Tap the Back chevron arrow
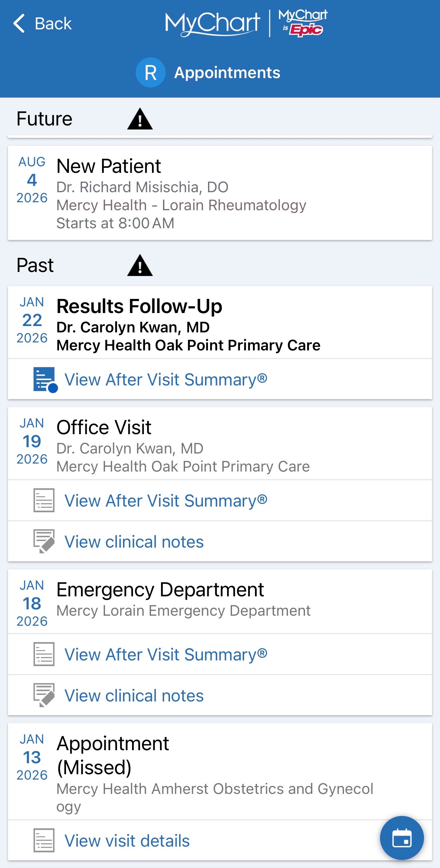The image size is (440, 868). tap(19, 24)
